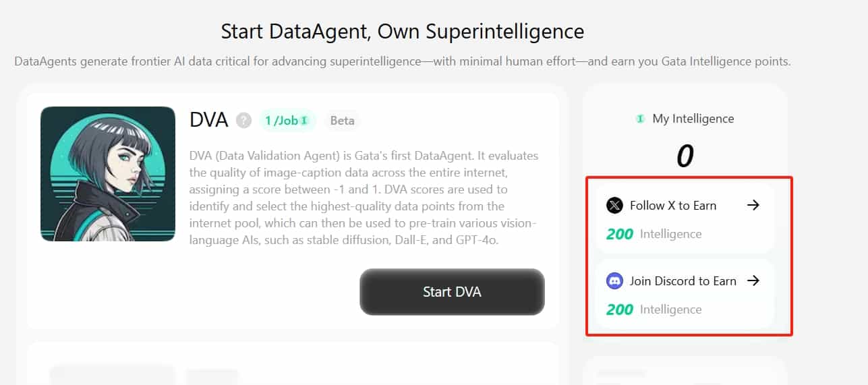Image resolution: width=868 pixels, height=385 pixels.
Task: Start the DVA agent
Action: 452,292
